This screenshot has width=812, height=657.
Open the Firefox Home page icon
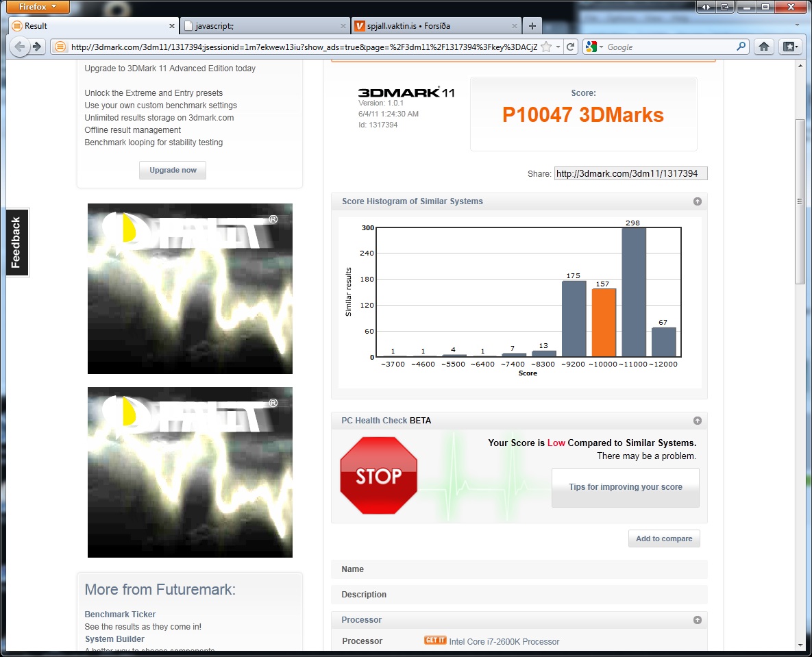click(764, 47)
